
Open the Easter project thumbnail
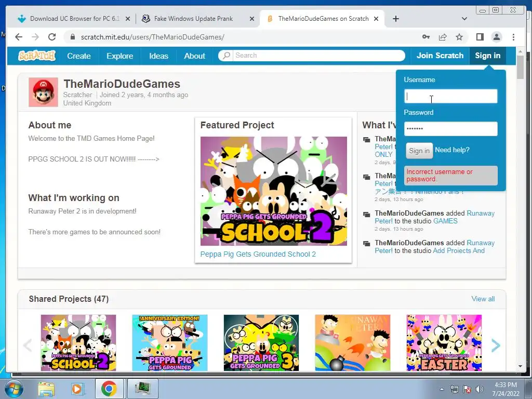pyautogui.click(x=444, y=343)
